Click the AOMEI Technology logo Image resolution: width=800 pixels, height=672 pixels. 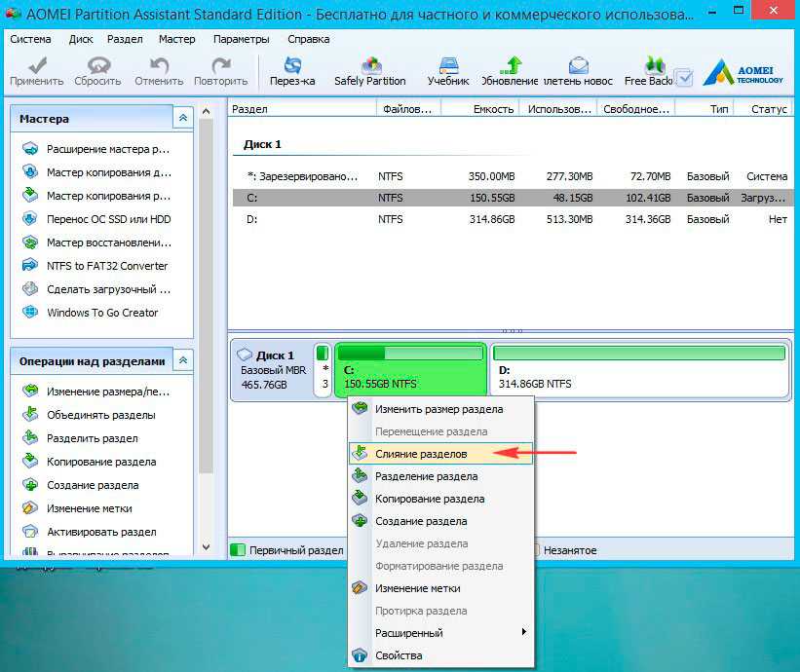743,72
